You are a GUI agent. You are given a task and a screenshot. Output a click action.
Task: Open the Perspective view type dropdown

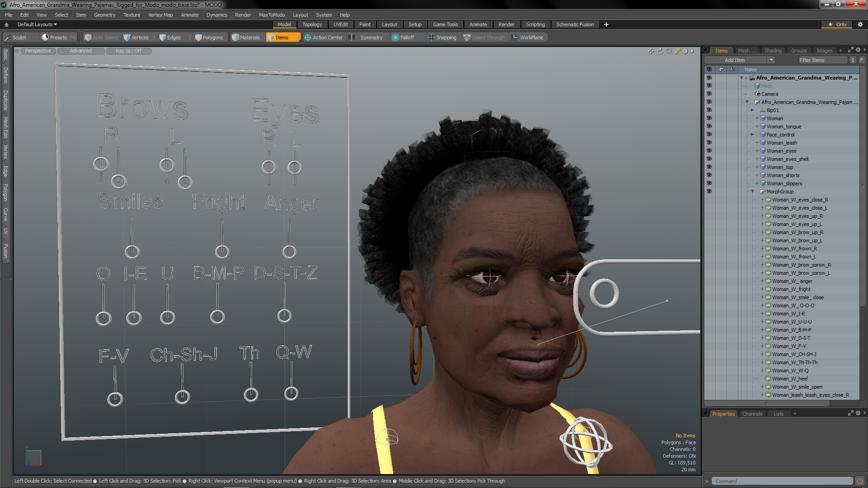(x=38, y=51)
